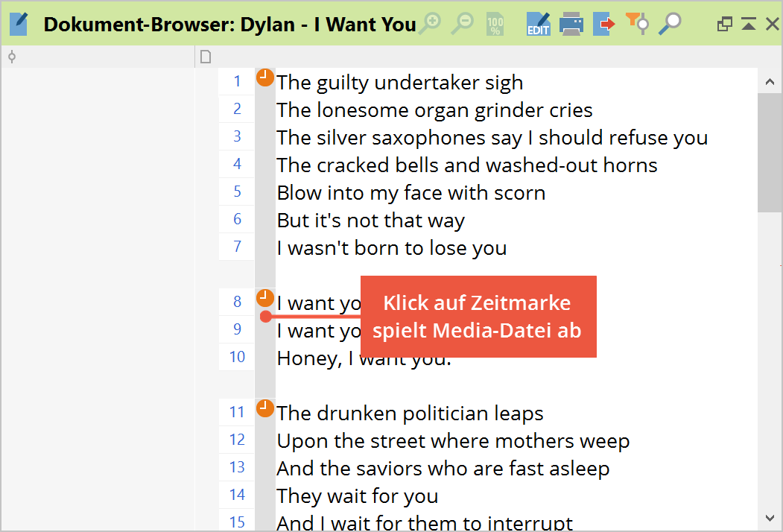Click the zoom out magnifier icon
The width and height of the screenshot is (783, 532).
click(x=462, y=24)
